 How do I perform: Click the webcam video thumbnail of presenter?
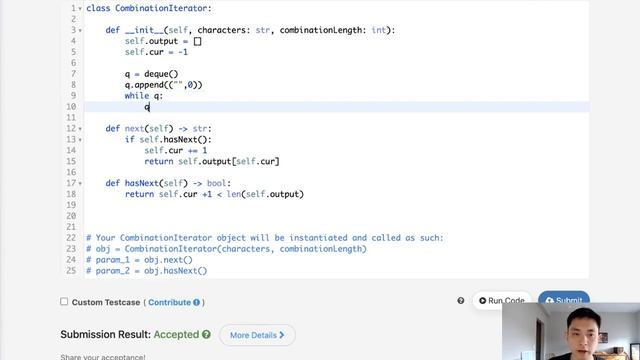click(x=571, y=331)
